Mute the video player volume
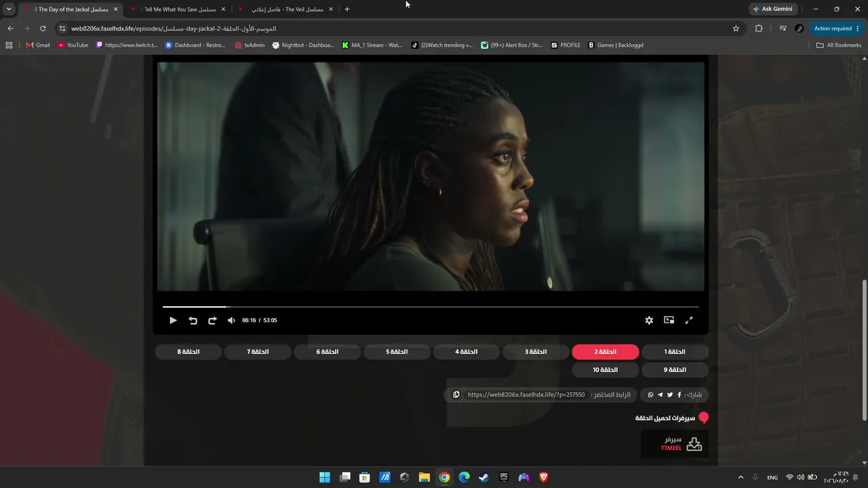Viewport: 868px width, 488px height. [231, 321]
